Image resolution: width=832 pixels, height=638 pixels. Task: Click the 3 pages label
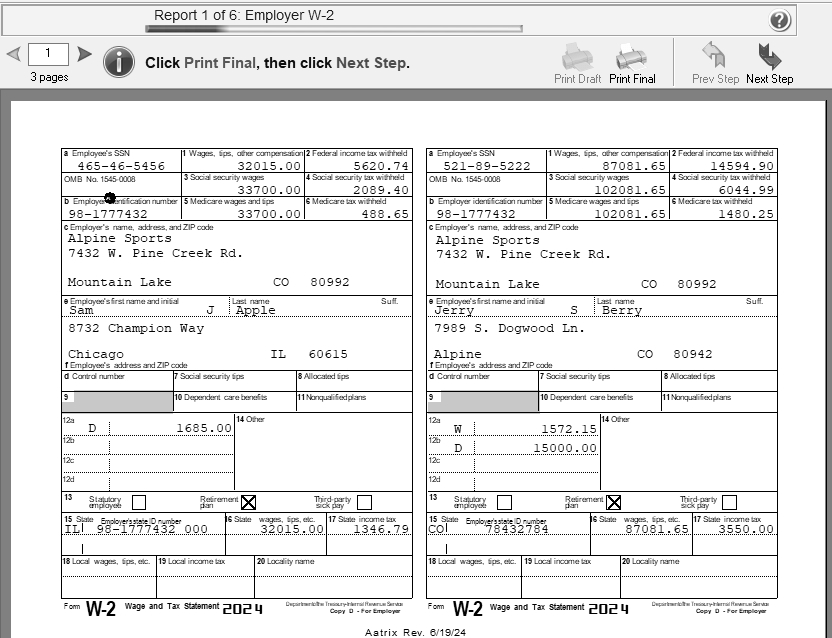tap(49, 77)
